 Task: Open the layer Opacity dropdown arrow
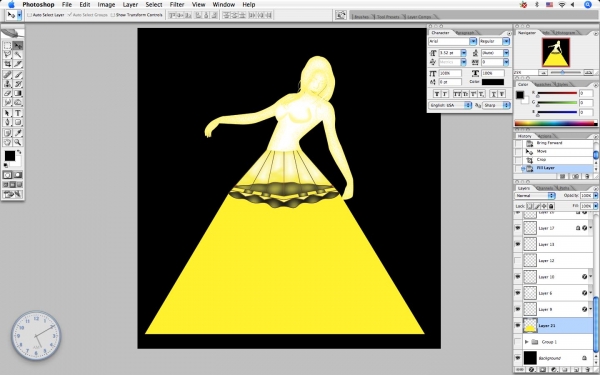coord(595,196)
